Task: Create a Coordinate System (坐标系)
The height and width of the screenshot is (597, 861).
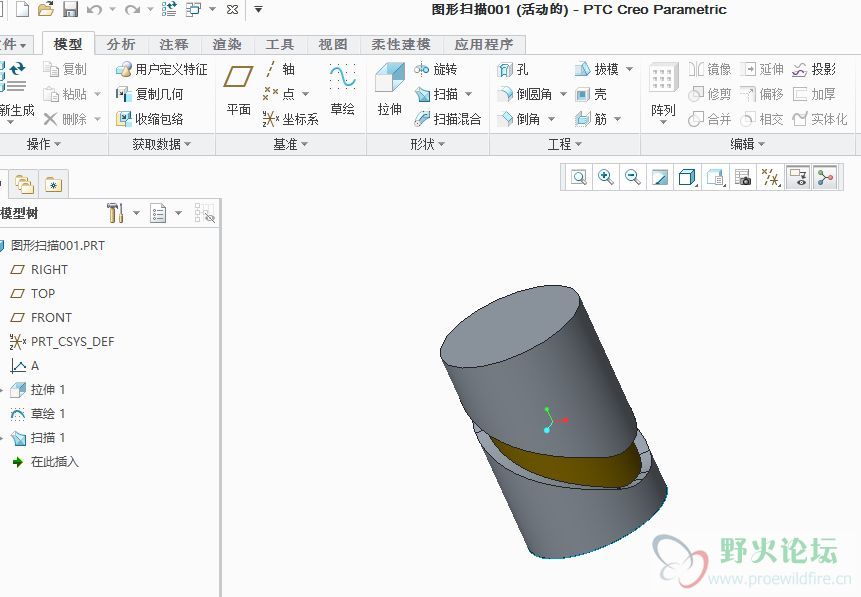Action: point(291,119)
